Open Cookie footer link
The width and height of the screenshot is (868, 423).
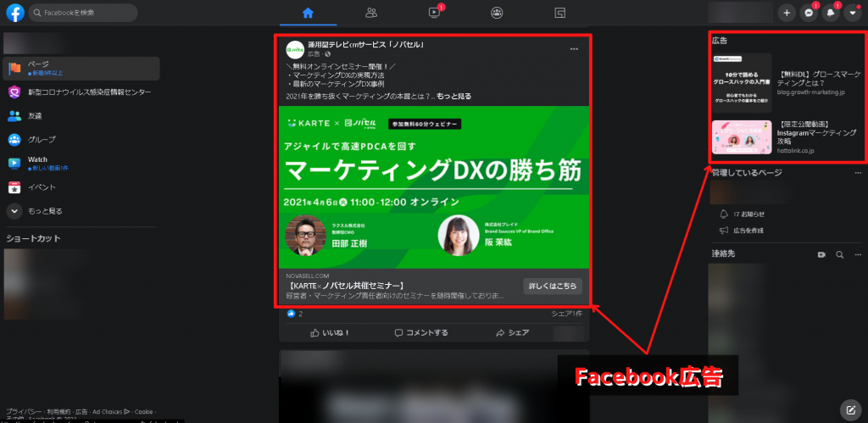click(143, 412)
